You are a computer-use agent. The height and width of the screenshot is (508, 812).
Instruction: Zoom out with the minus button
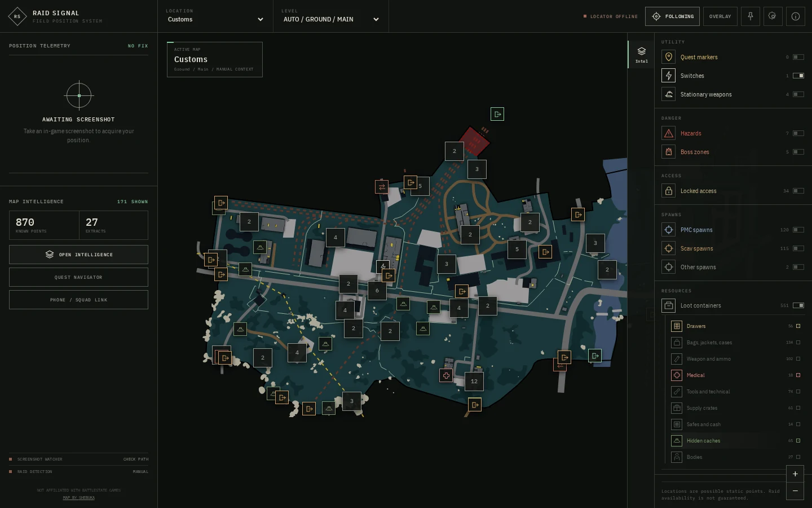point(795,491)
